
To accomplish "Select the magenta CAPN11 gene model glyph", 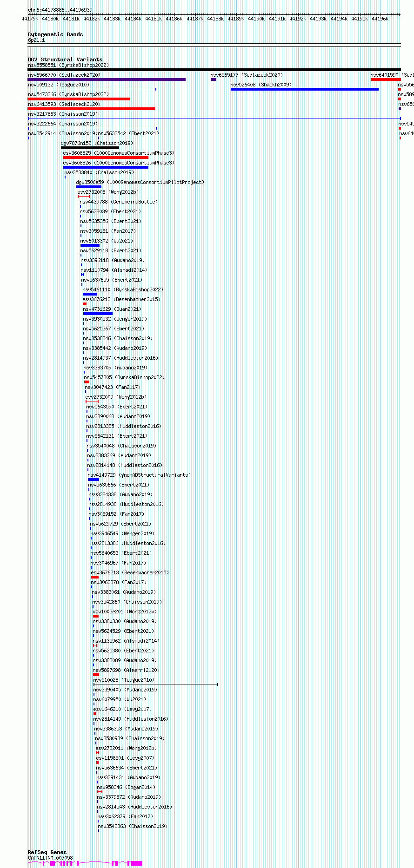I will tap(85, 863).
